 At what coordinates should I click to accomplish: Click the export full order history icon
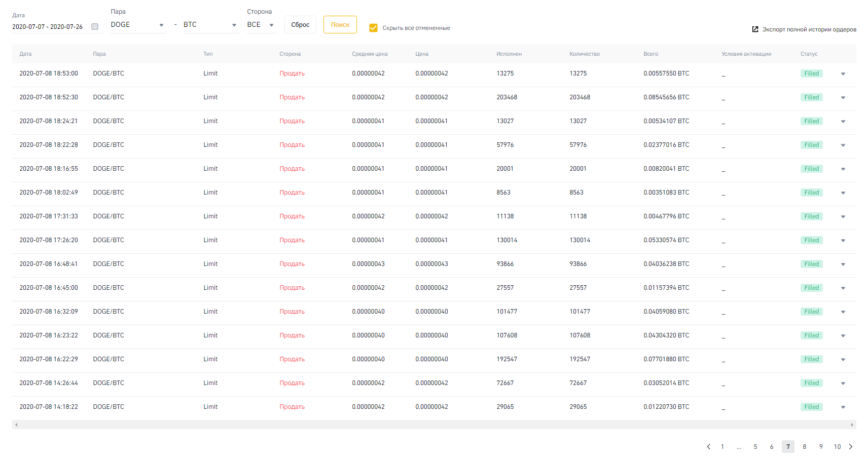coord(755,29)
